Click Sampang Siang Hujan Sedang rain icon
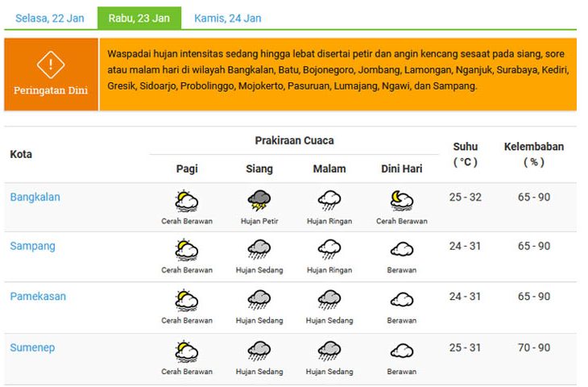This screenshot has height=387, width=588. [259, 250]
